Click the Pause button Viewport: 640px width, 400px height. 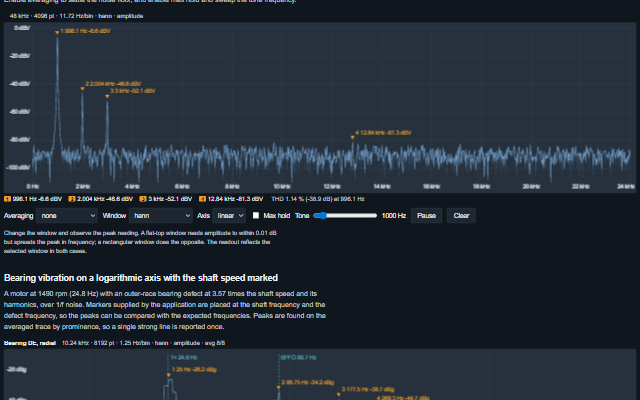pos(427,216)
